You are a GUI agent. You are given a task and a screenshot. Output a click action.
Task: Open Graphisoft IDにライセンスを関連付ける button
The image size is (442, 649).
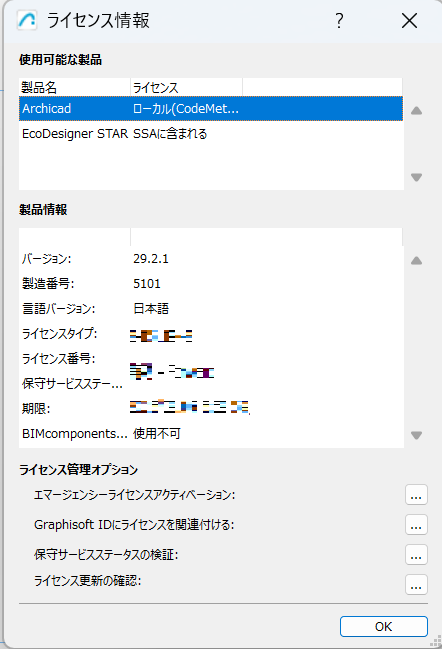tap(416, 525)
